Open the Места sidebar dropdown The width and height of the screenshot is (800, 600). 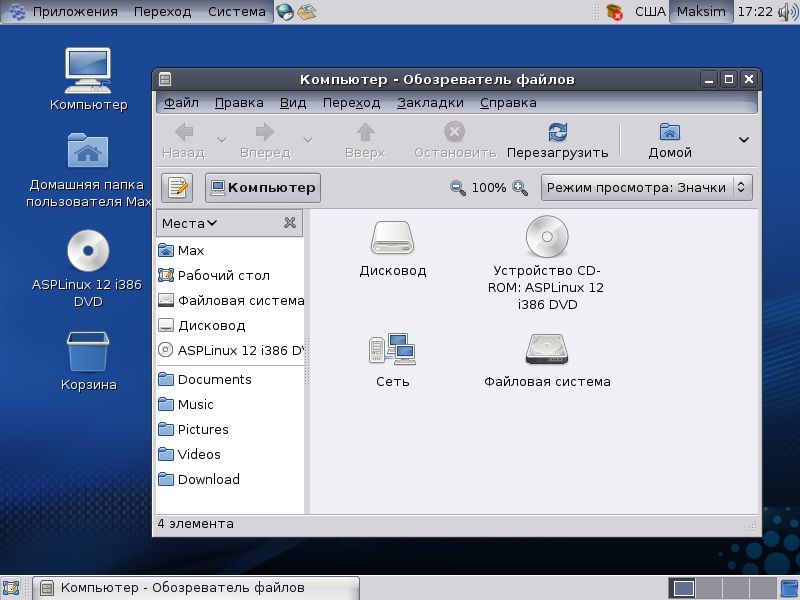[189, 223]
